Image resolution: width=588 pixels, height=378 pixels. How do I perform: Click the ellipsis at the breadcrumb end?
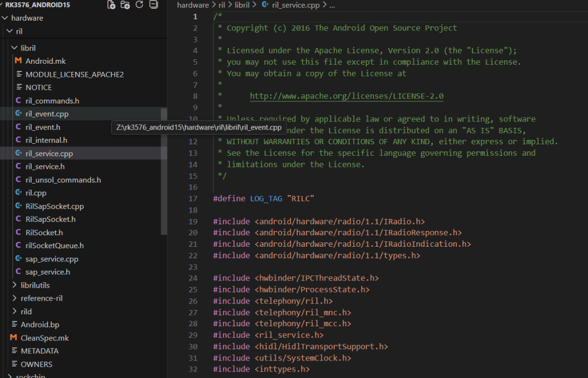(x=332, y=5)
